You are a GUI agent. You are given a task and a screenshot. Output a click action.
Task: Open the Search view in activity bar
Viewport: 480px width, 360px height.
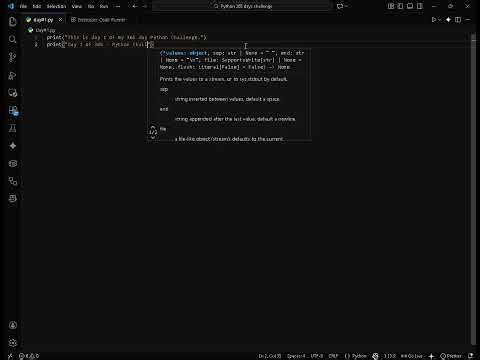13,39
